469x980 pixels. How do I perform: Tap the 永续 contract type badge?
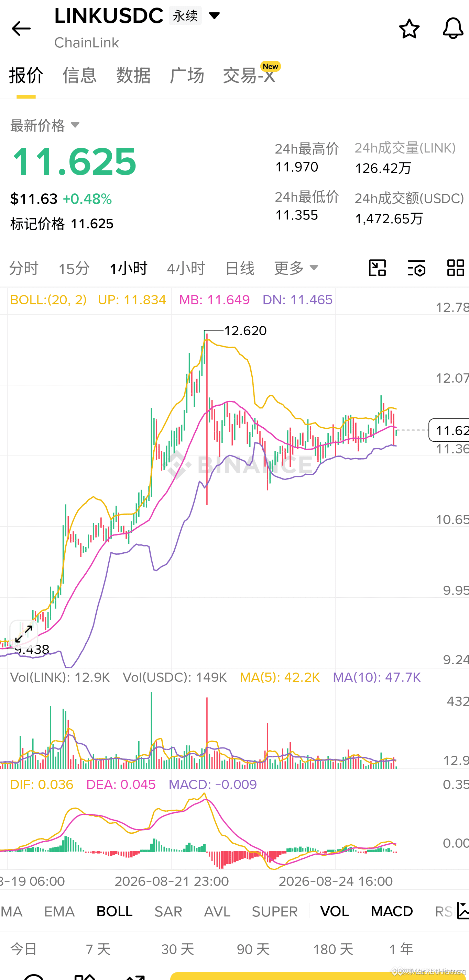click(x=185, y=15)
